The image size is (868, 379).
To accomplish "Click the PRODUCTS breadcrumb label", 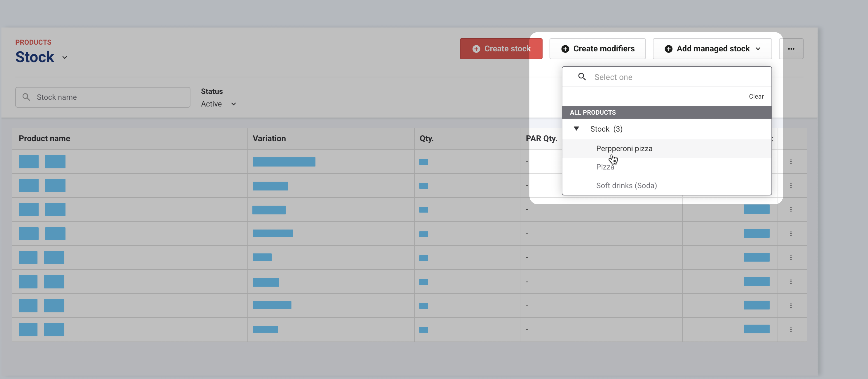I will click(33, 42).
